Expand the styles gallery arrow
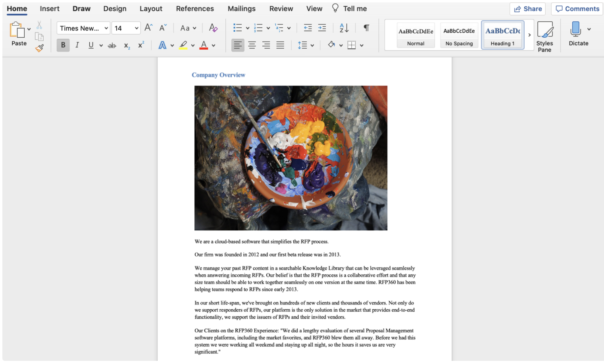This screenshot has height=364, width=604. click(529, 35)
